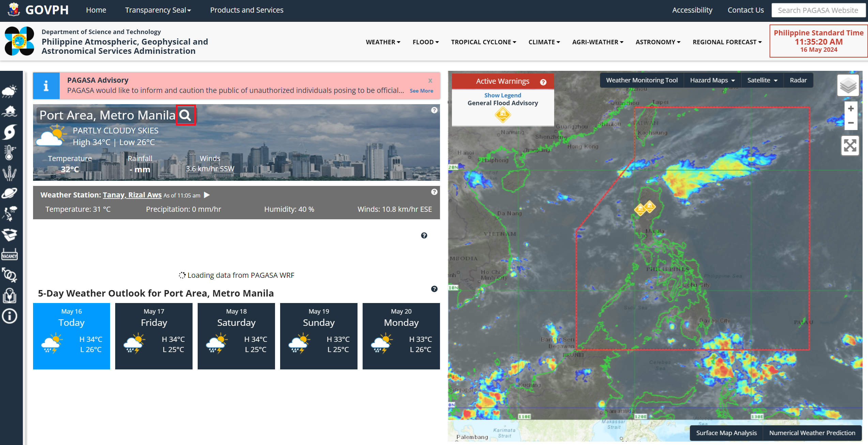Open the flood icon in the sidebar
Viewport: 868px width, 445px height.
point(10,111)
